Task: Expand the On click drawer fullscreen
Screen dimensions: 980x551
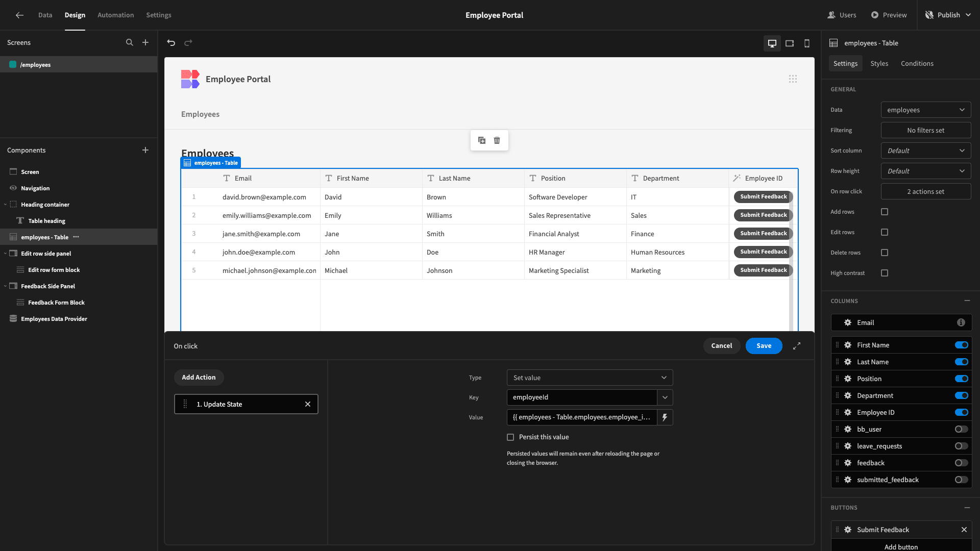Action: coord(797,346)
